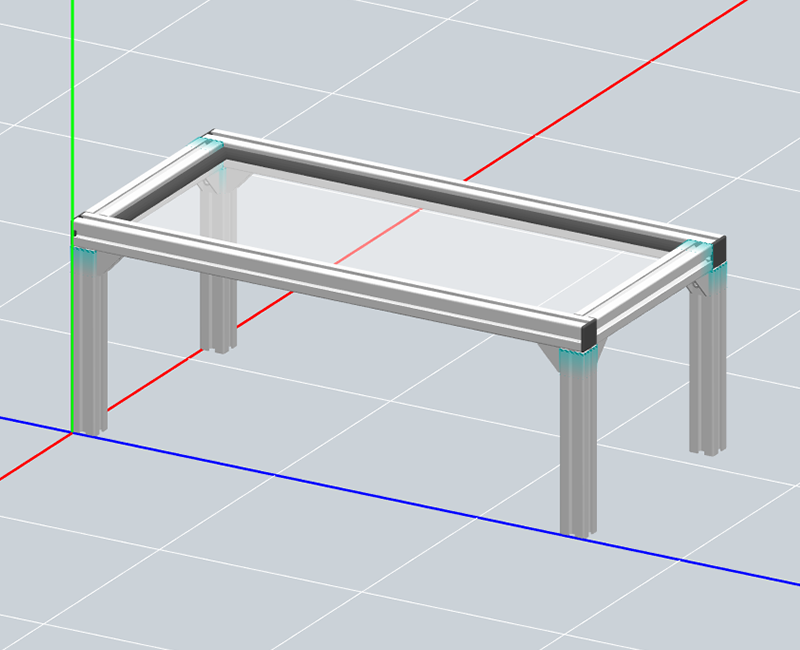Click cyan highlighted joint at back-left corner

click(215, 147)
